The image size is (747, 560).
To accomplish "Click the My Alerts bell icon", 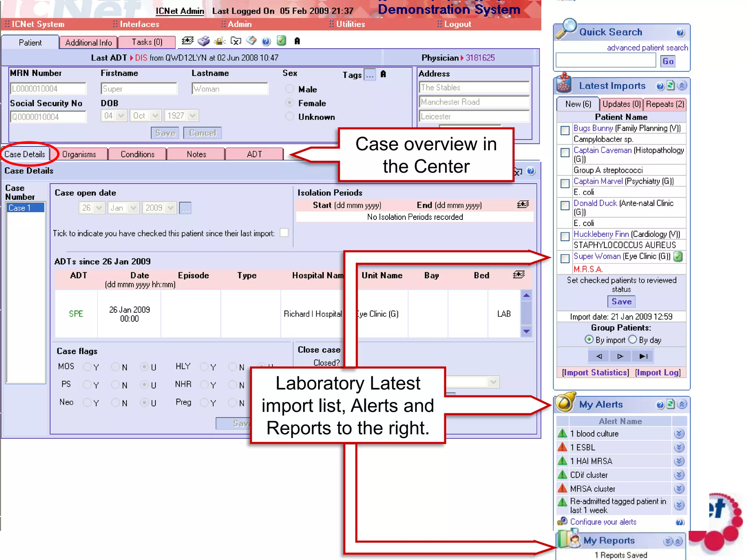I will (565, 402).
